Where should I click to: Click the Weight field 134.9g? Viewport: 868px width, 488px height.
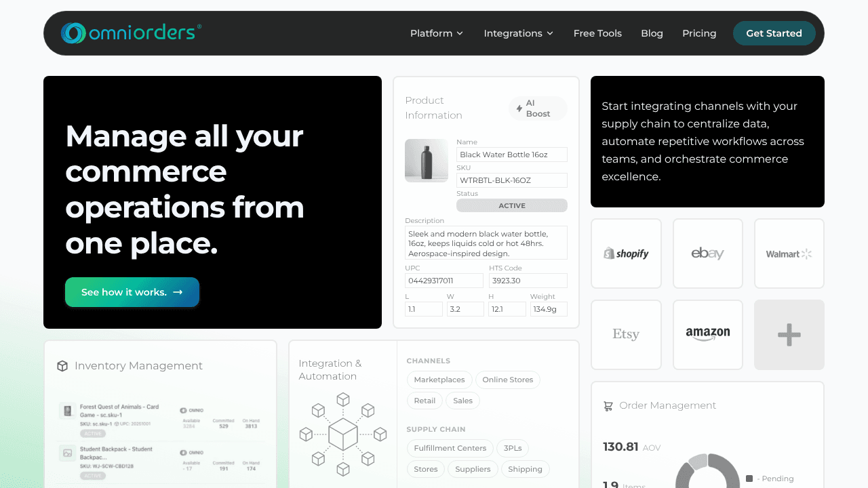tap(549, 309)
